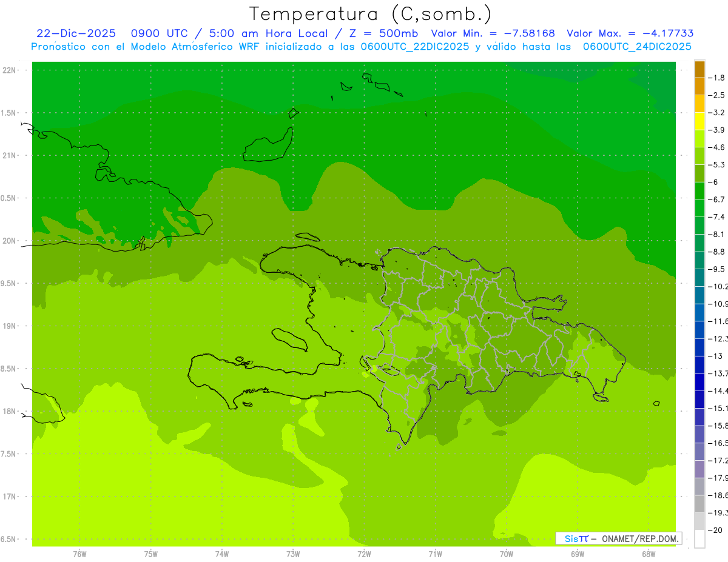728x562 pixels.
Task: Click the light gray swatch between -19.3 and -20
Action: click(x=699, y=521)
